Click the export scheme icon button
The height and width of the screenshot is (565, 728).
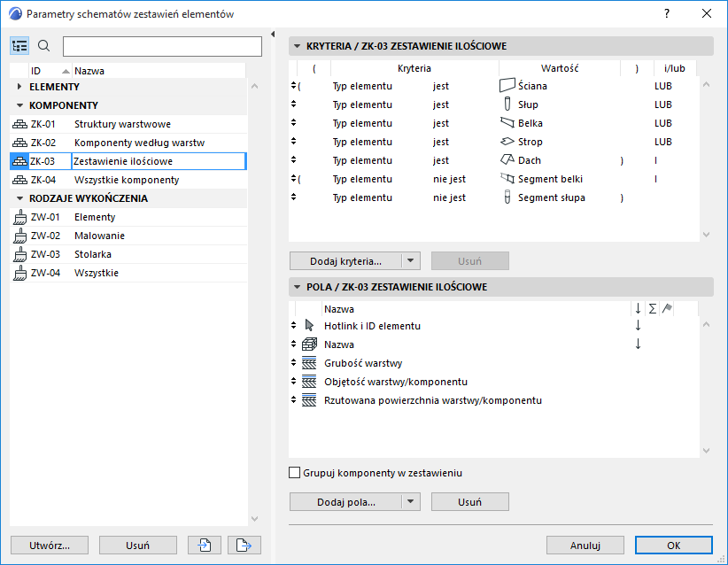pos(243,546)
